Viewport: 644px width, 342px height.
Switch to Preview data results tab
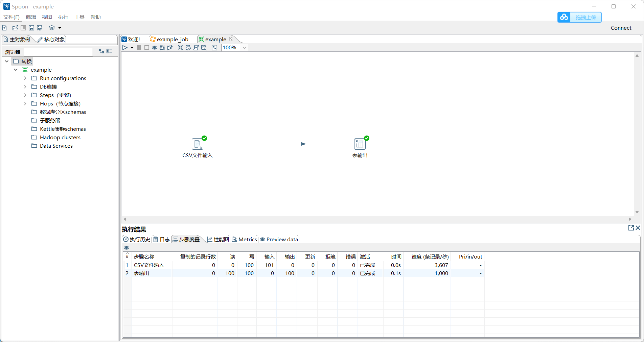279,239
